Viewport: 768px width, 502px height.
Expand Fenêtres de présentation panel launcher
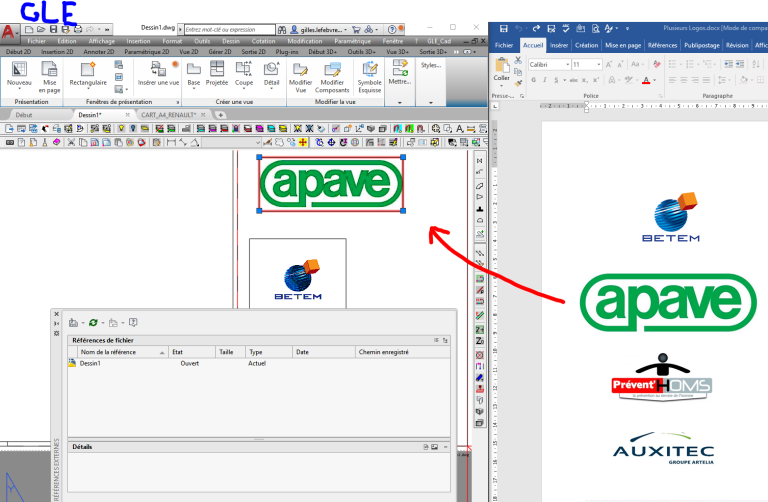click(177, 102)
